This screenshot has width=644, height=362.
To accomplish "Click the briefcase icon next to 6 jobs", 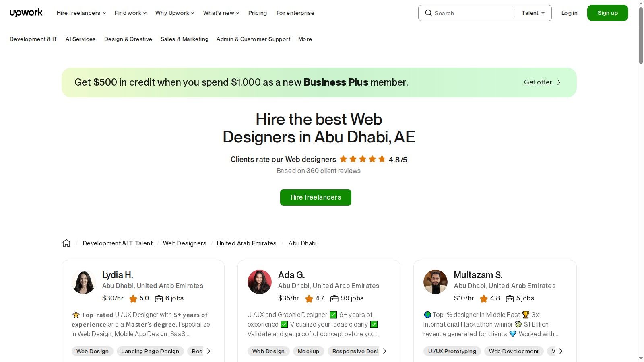I will (x=158, y=298).
